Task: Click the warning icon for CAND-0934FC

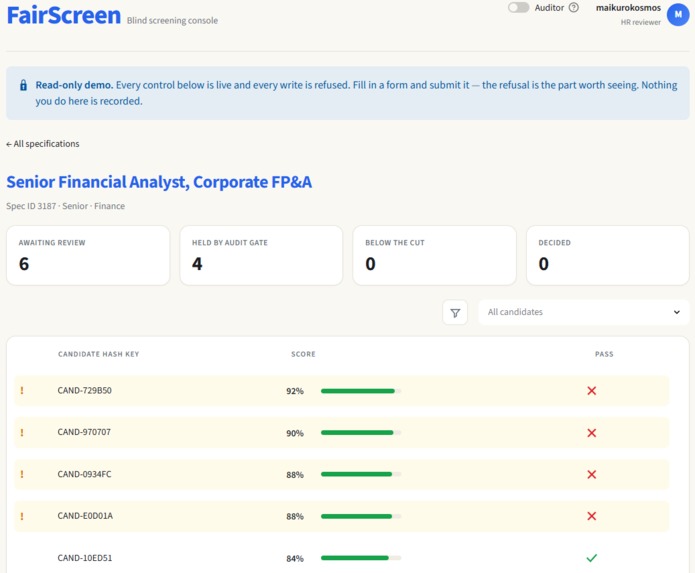Action: [22, 474]
